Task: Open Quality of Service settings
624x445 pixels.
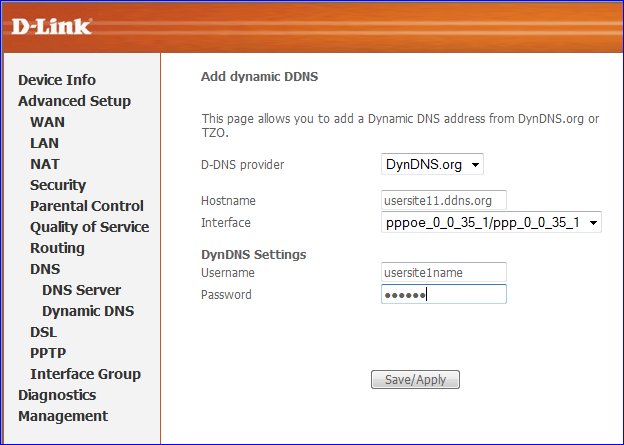Action: coord(90,227)
